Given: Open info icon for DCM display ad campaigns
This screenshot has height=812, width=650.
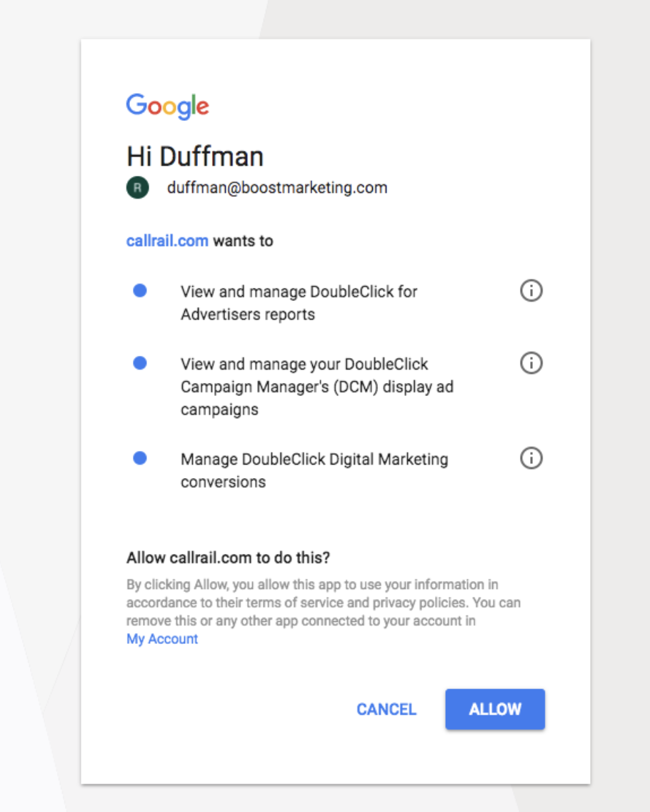Looking at the screenshot, I should tap(531, 363).
